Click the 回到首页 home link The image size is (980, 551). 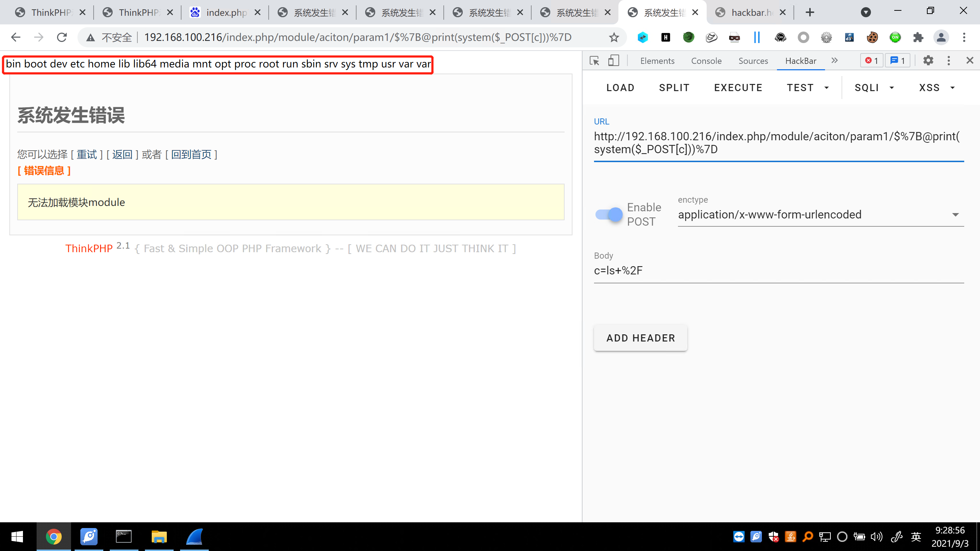(191, 155)
